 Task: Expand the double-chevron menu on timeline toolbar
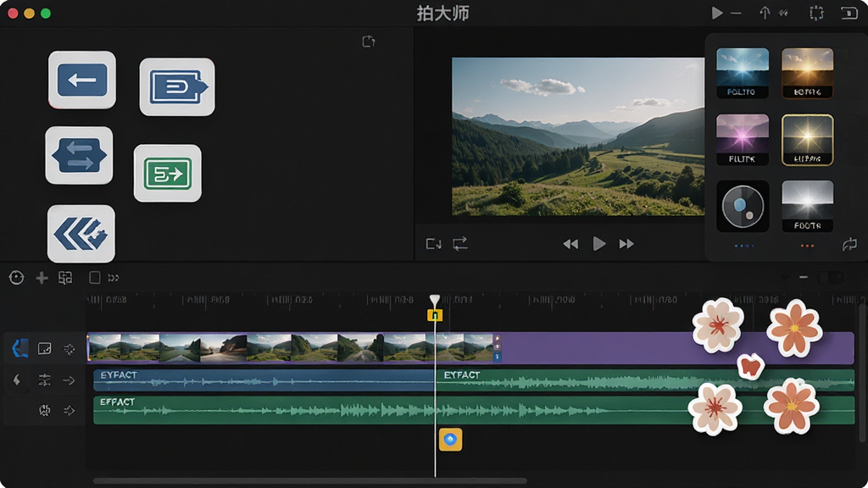[x=114, y=278]
